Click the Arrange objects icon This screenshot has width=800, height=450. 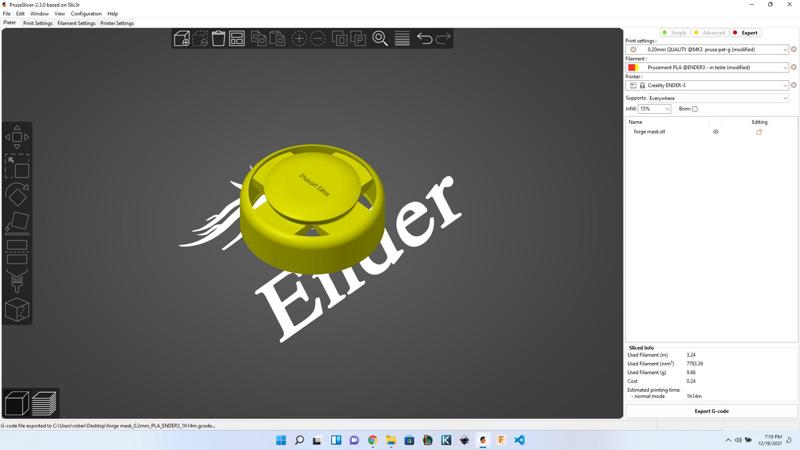pyautogui.click(x=237, y=38)
